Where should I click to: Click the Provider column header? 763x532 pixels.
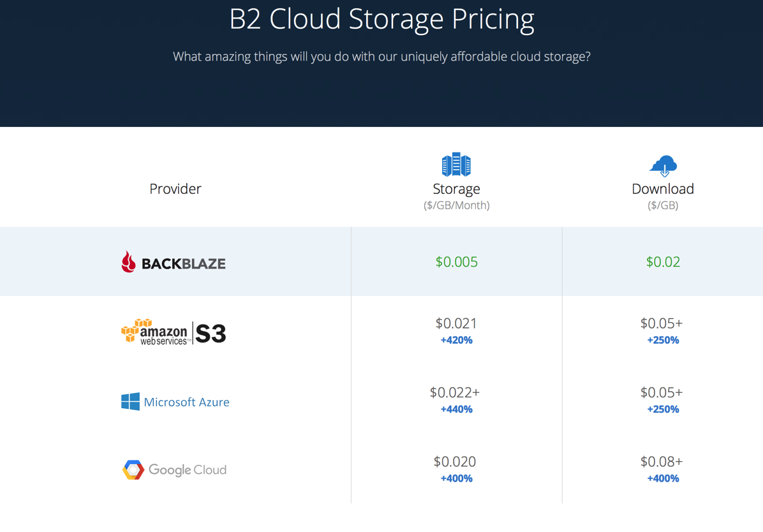[x=175, y=189]
